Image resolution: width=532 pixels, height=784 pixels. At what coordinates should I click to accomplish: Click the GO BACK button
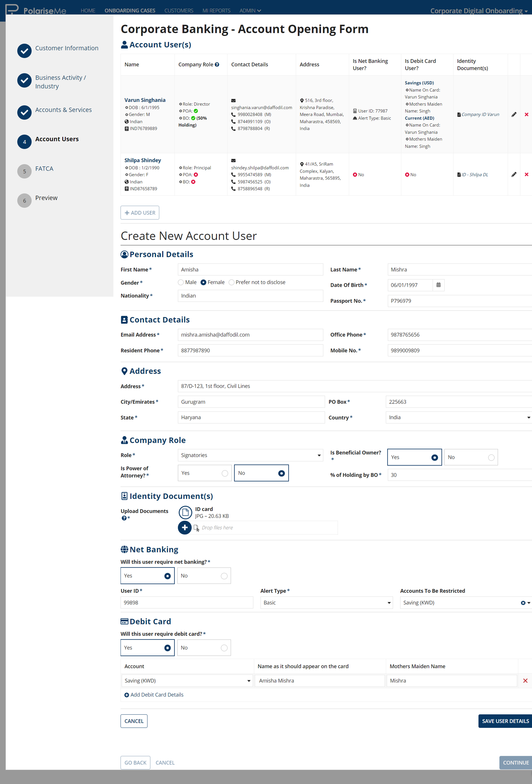135,763
